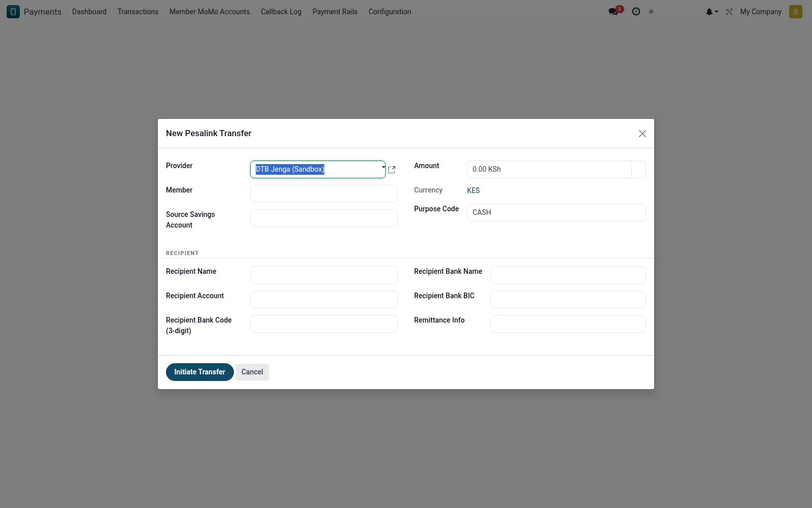Close the New Pesalink Transfer dialog
The width and height of the screenshot is (812, 508).
[642, 134]
